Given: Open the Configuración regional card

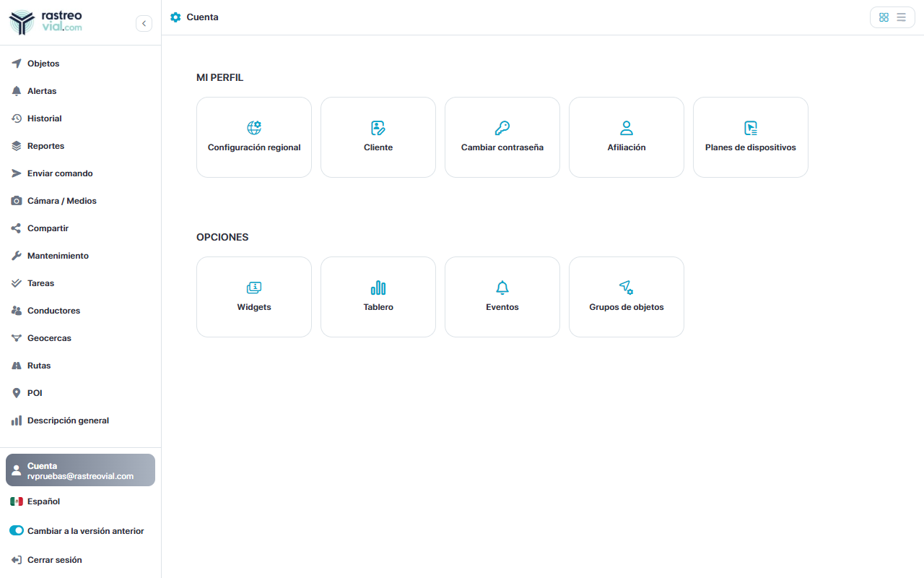Looking at the screenshot, I should click(x=254, y=137).
